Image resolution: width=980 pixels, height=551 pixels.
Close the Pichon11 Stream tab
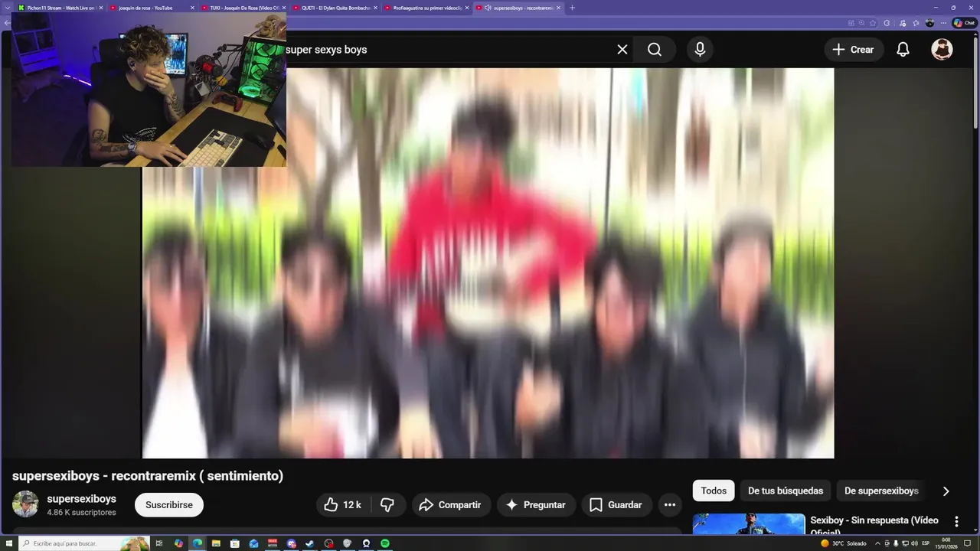pyautogui.click(x=100, y=8)
